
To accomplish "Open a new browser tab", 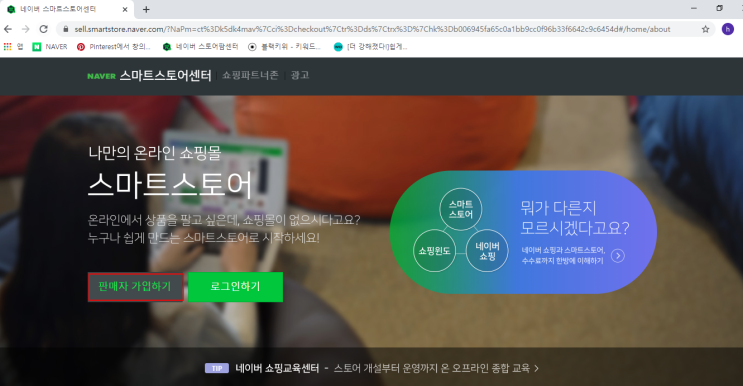I will pyautogui.click(x=146, y=9).
